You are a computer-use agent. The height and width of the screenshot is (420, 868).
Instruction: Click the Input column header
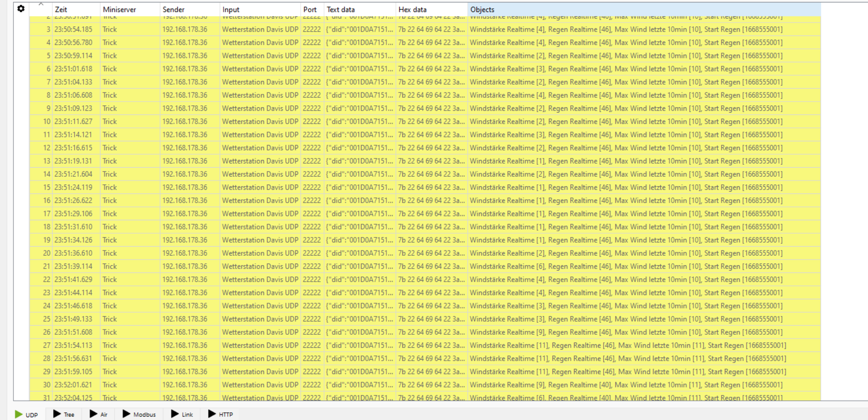260,10
